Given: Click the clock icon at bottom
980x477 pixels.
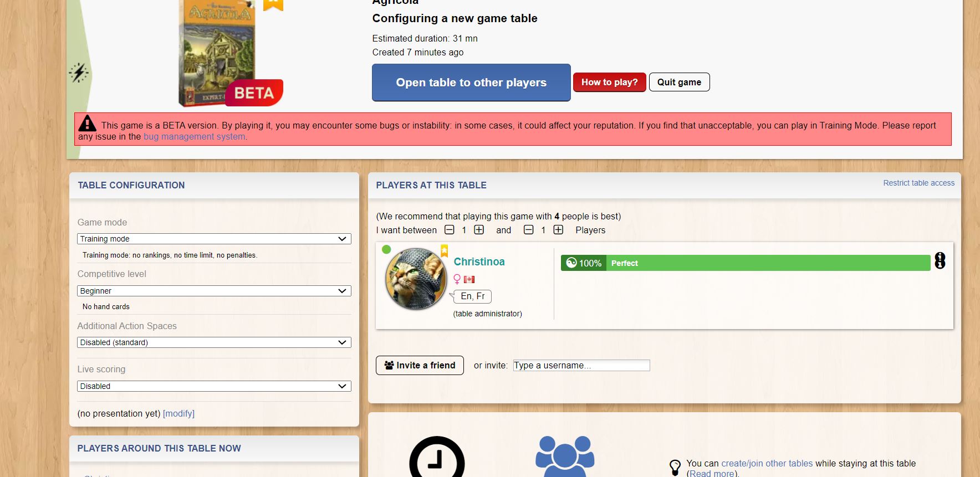Looking at the screenshot, I should (437, 457).
